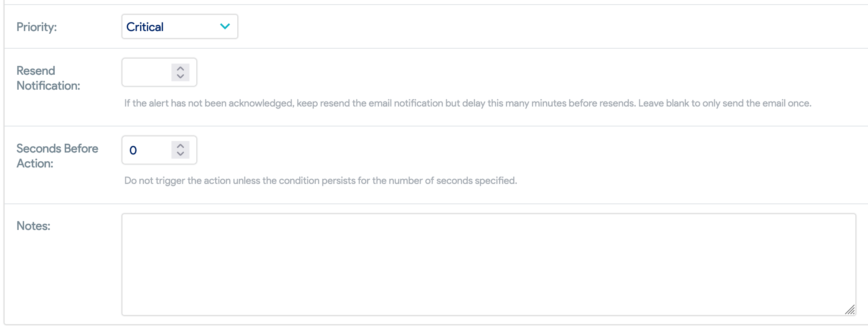The width and height of the screenshot is (868, 328).
Task: Open the Priority dropdown showing Critical
Action: click(x=179, y=26)
